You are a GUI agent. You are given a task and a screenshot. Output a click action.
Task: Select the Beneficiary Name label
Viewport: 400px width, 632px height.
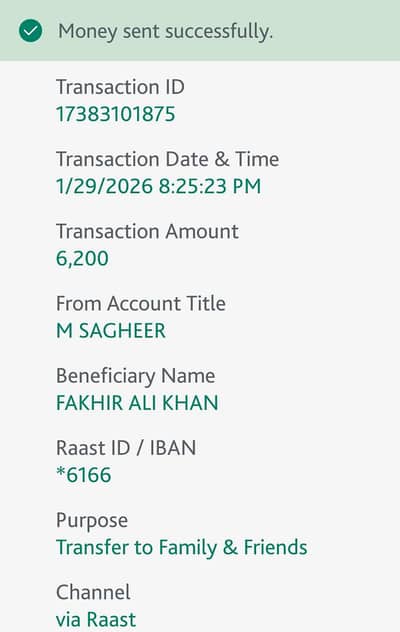coord(135,376)
